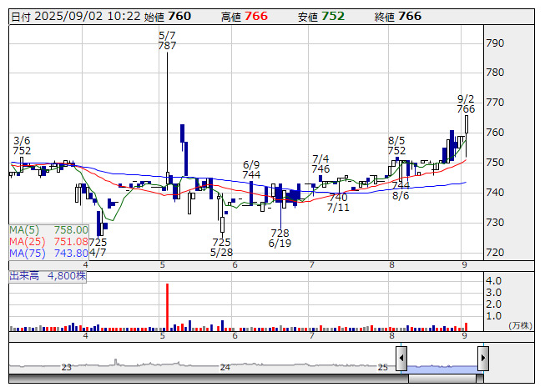Viewport: 545px width, 392px height.
Task: Click the 728 6/19 low label
Action: coord(280,238)
